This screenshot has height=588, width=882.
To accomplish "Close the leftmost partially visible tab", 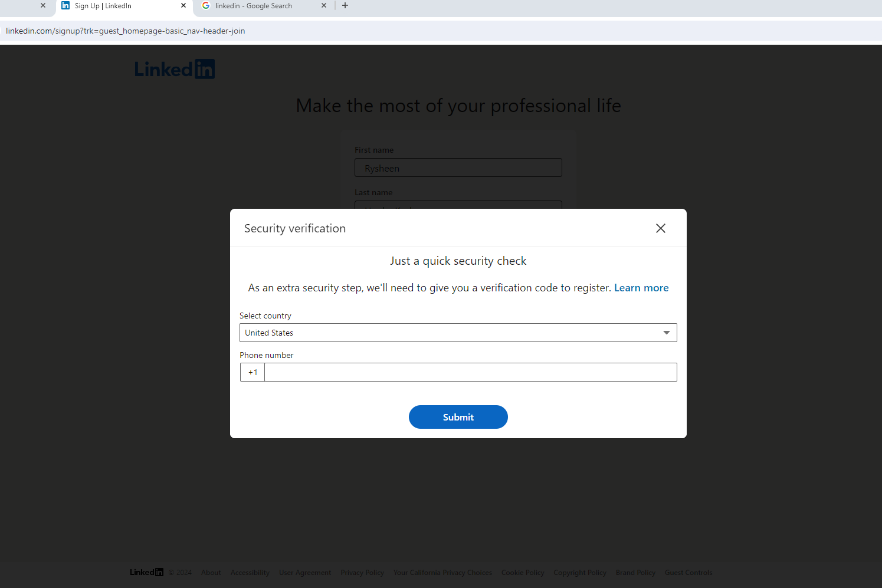I will coord(43,5).
